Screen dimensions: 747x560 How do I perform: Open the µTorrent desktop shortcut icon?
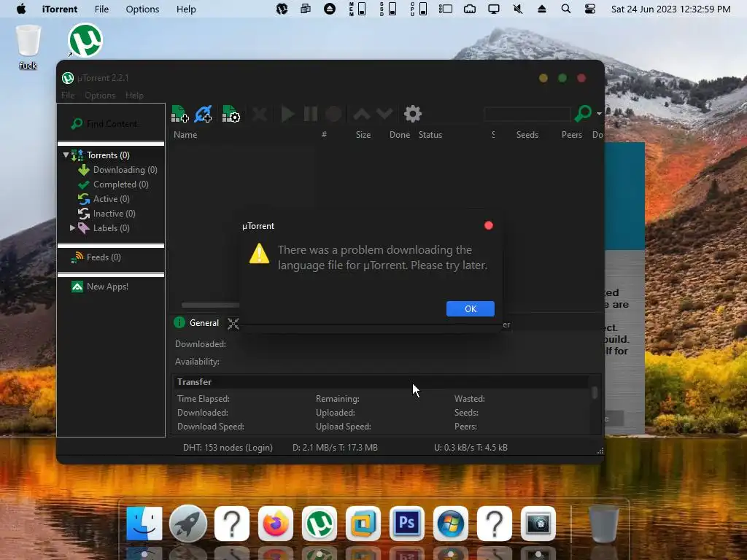[85, 41]
